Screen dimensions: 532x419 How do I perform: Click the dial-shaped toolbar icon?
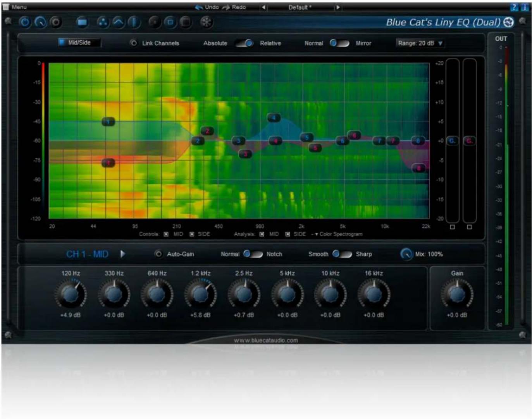coord(40,22)
